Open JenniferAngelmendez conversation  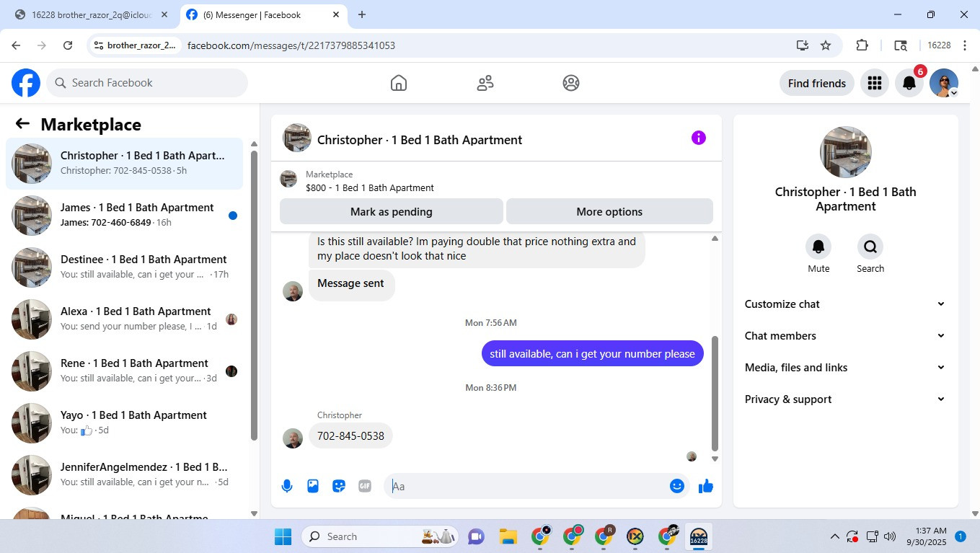click(x=125, y=475)
